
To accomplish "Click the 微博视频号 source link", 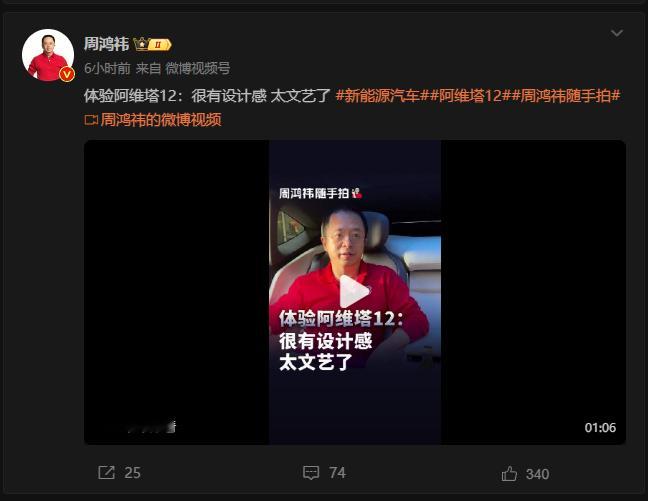I will (x=198, y=68).
